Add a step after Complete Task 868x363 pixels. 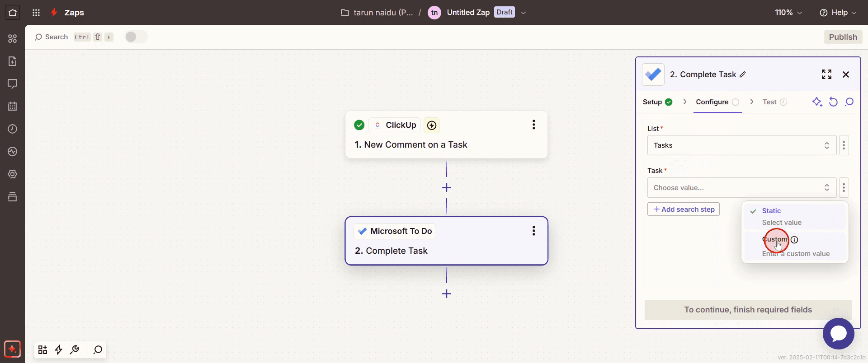(446, 294)
